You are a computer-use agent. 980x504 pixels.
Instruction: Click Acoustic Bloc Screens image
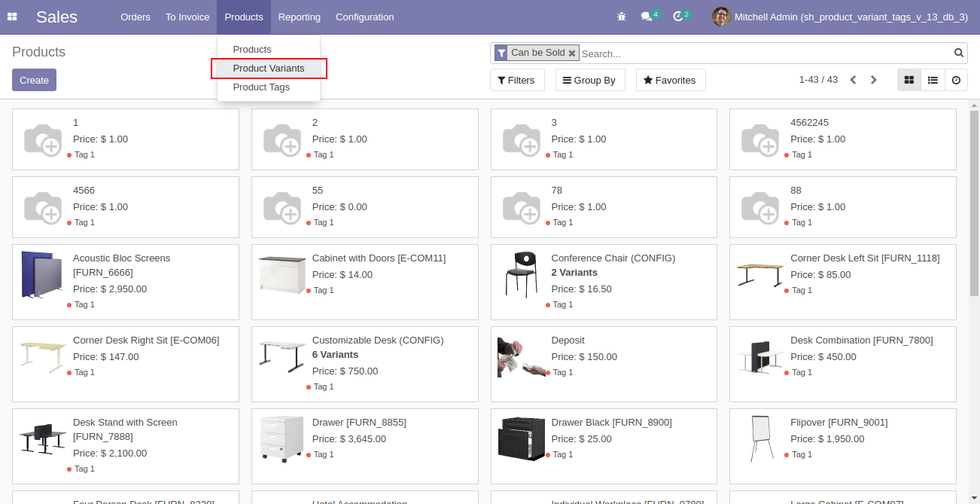tap(42, 275)
